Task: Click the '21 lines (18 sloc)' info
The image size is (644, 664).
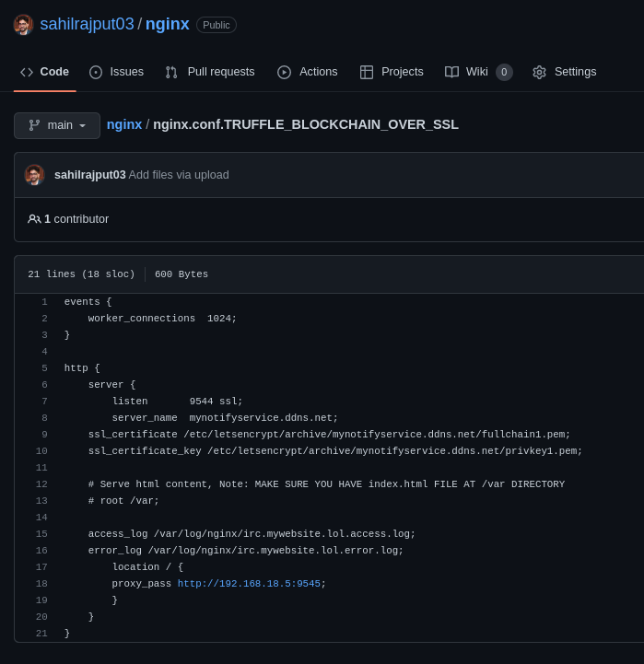Action: [x=81, y=274]
